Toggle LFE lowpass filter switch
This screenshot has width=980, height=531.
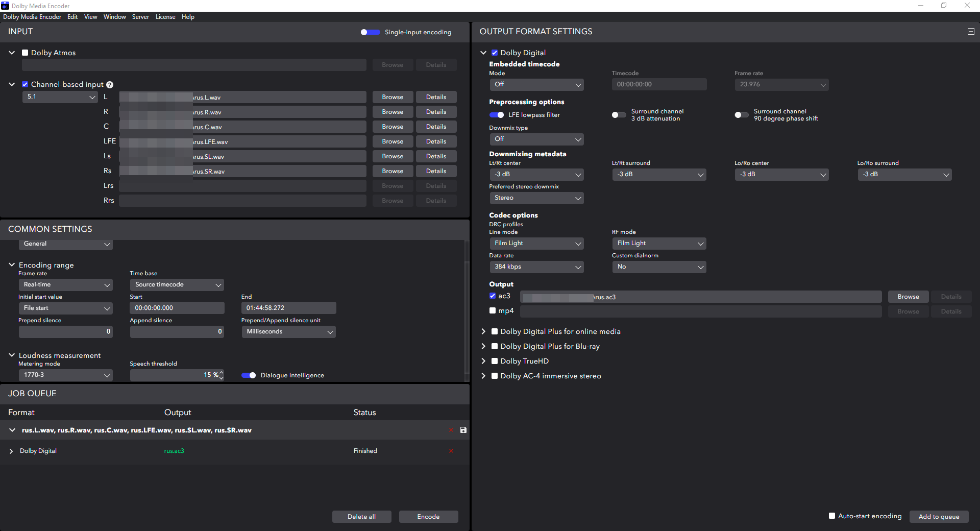(497, 115)
